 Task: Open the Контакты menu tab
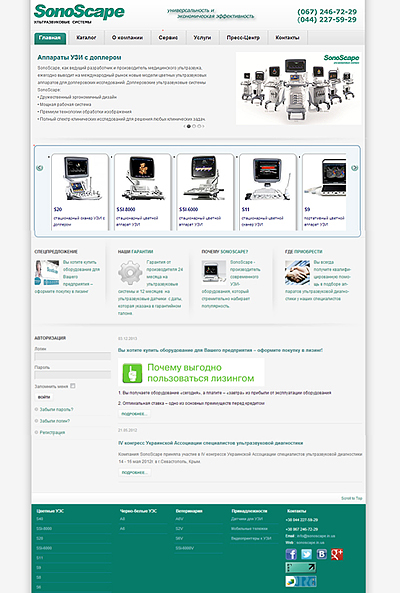click(x=287, y=38)
